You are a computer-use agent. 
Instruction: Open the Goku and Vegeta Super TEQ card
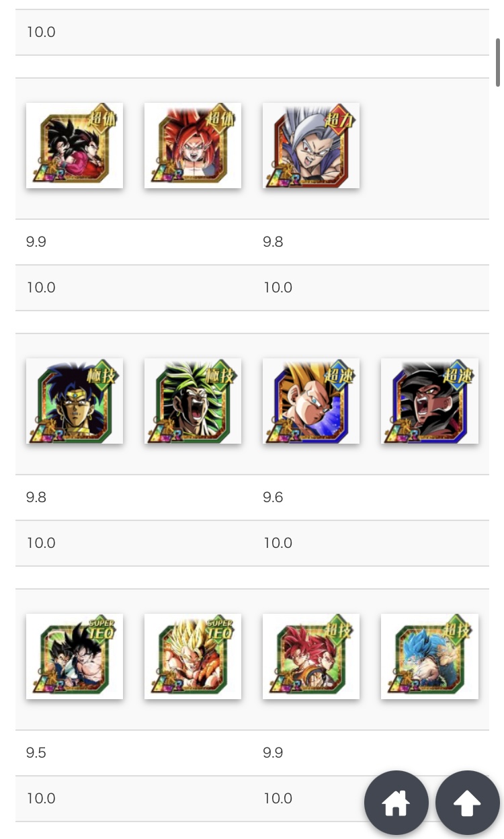[75, 656]
